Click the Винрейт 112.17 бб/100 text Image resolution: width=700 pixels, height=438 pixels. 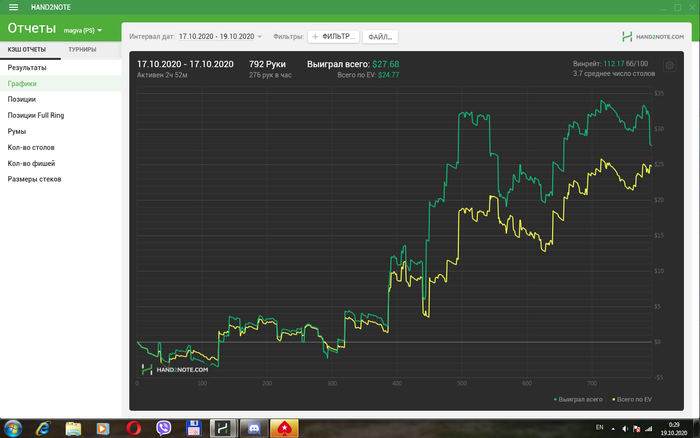point(610,64)
